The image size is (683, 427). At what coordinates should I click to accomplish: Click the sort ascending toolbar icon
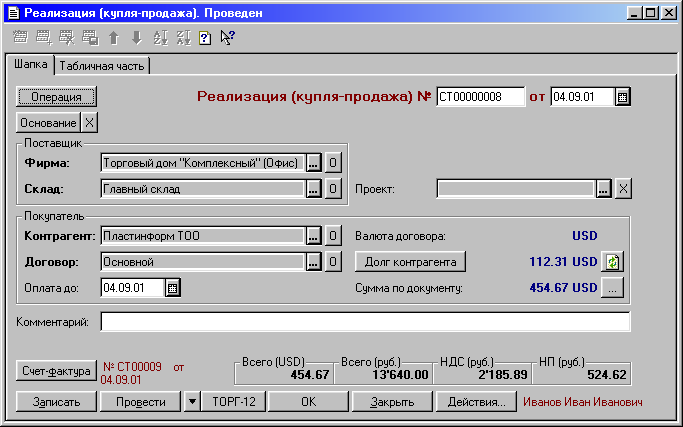pyautogui.click(x=160, y=38)
